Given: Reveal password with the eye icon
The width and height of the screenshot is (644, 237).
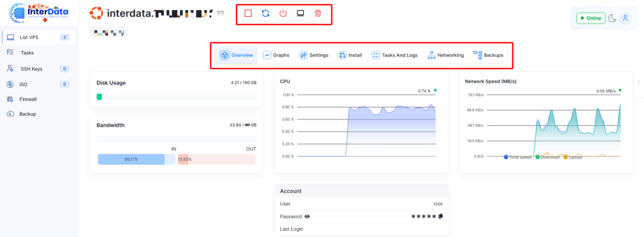Looking at the screenshot, I should (x=307, y=216).
